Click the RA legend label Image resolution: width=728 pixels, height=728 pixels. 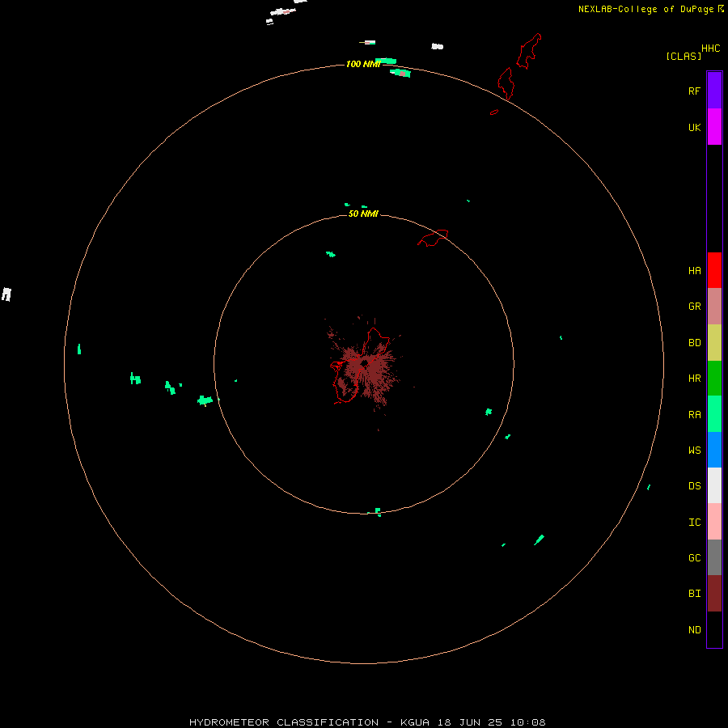694,415
